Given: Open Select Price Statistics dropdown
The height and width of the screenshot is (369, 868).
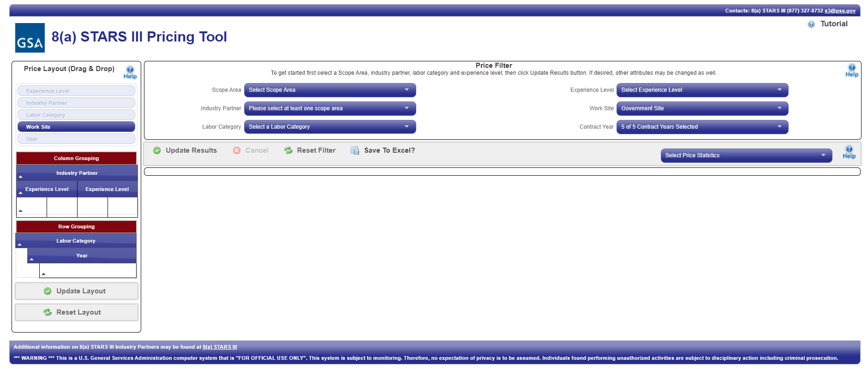Looking at the screenshot, I should tap(746, 155).
